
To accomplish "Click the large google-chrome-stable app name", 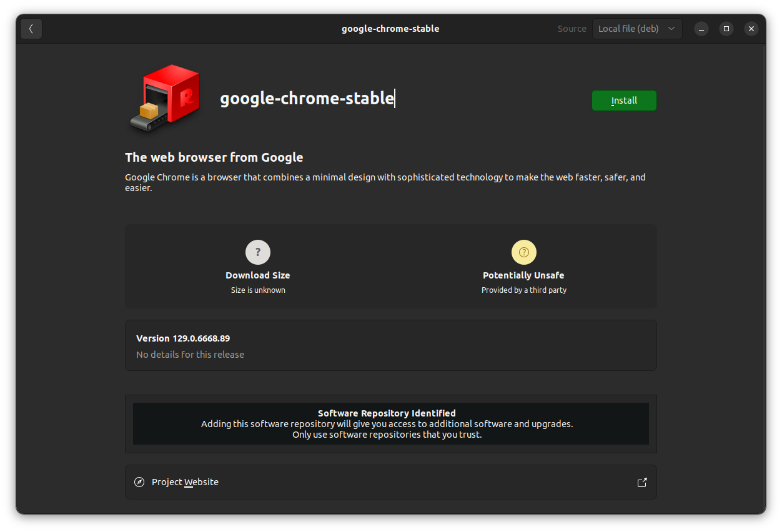I will [307, 98].
